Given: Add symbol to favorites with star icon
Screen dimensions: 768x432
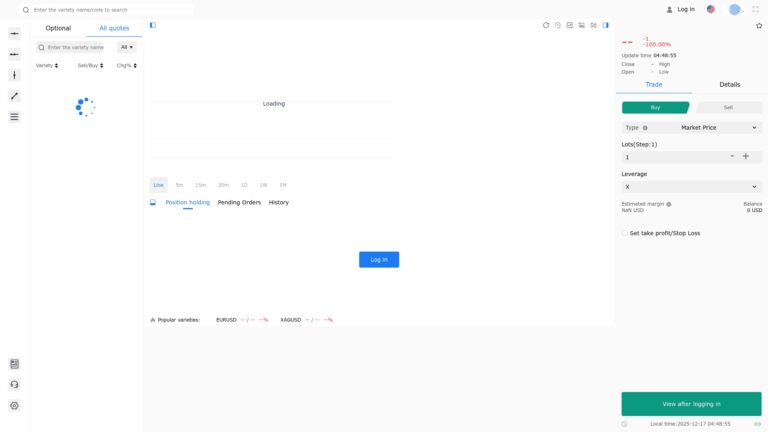Looking at the screenshot, I should [759, 26].
